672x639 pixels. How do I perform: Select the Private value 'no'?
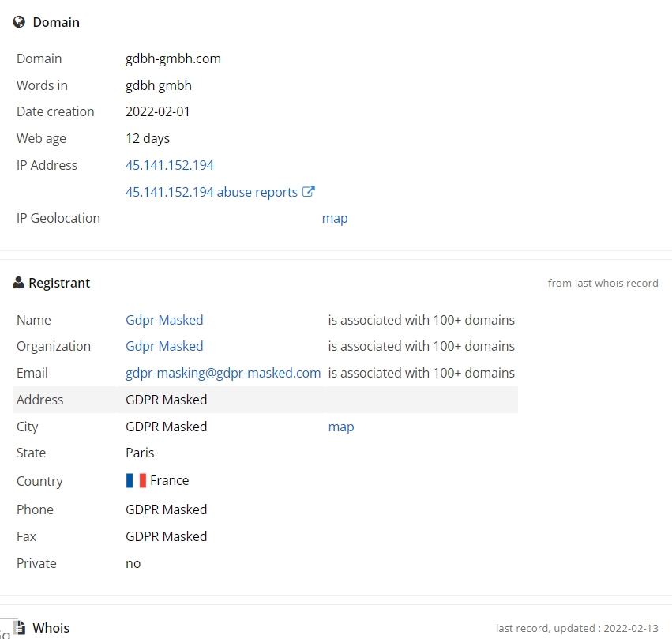pos(133,564)
